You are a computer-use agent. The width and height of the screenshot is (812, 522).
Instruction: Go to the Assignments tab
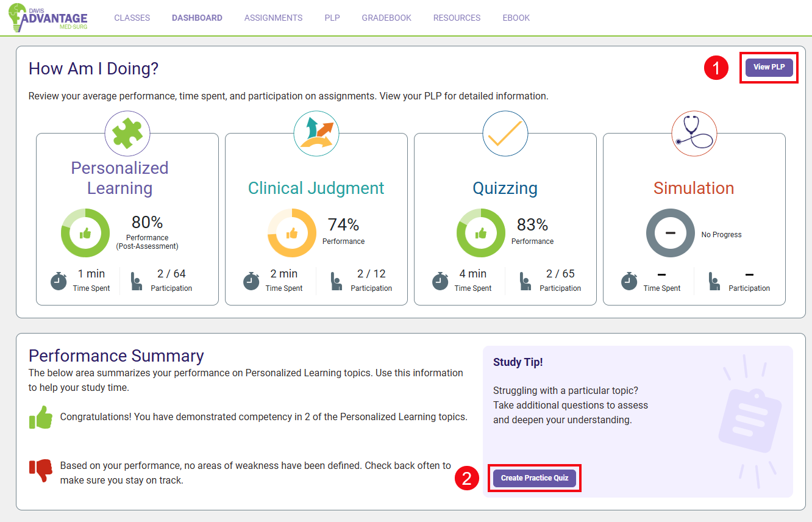273,18
